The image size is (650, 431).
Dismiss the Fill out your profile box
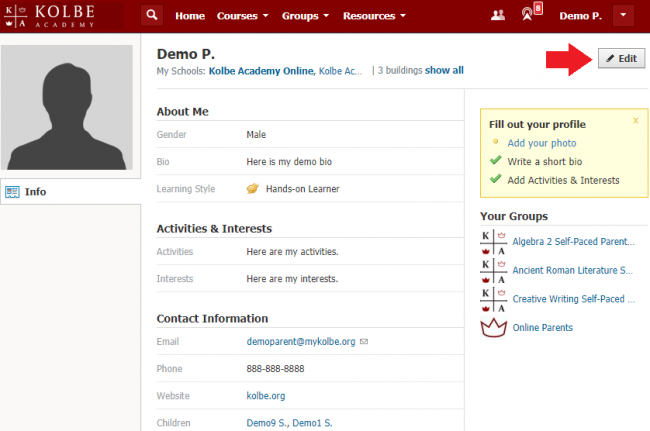pyautogui.click(x=635, y=120)
